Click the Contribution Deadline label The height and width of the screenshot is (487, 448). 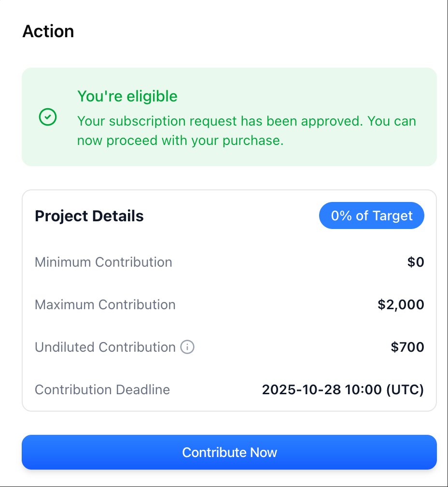point(102,389)
